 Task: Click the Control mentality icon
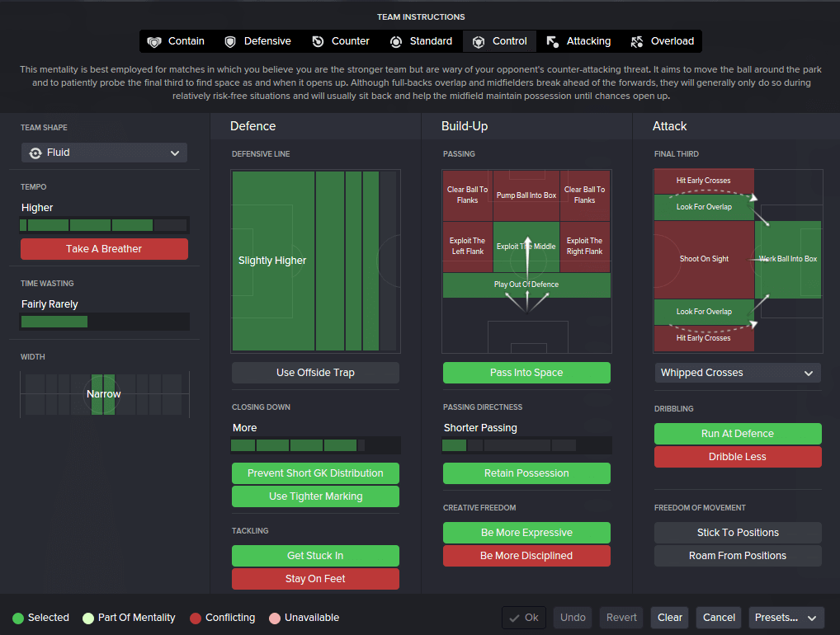[x=479, y=42]
